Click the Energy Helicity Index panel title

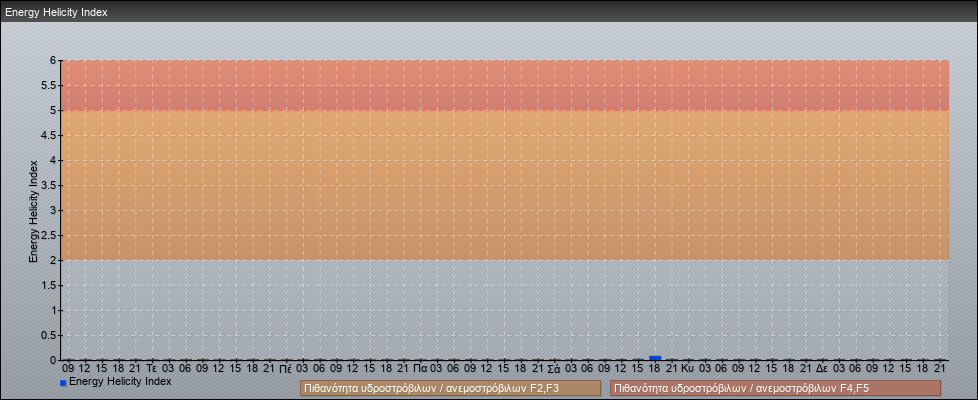coord(56,13)
